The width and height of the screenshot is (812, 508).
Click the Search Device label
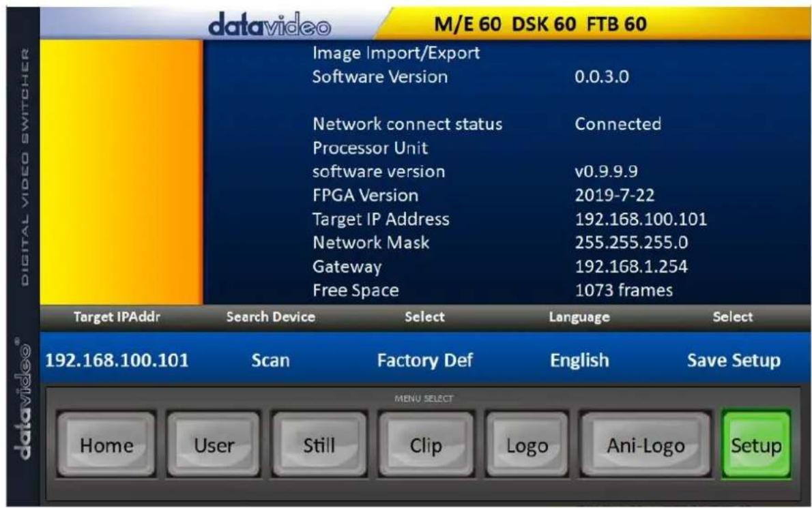point(270,316)
